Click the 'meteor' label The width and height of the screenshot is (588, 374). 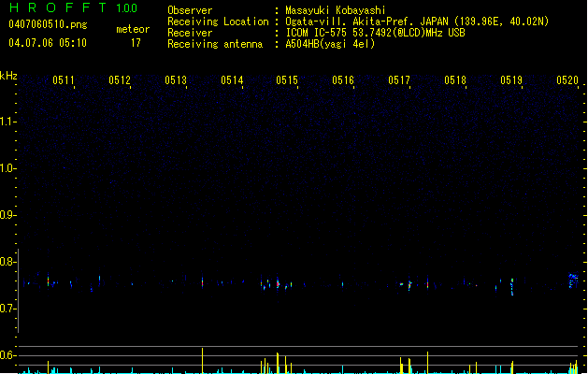[133, 29]
